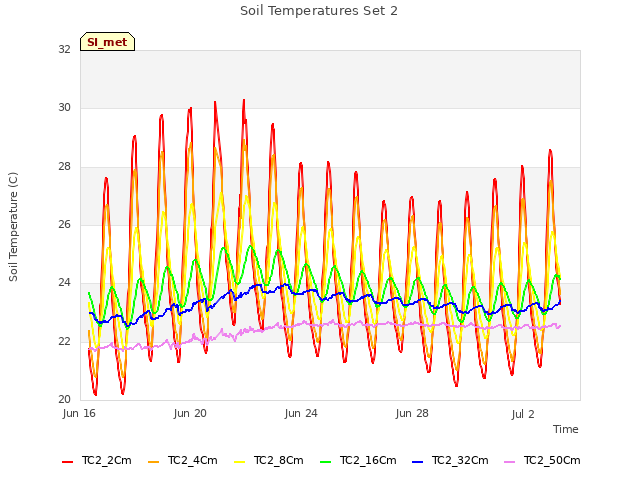Click the Jun 16 x-axis tick label
This screenshot has width=640, height=480.
(79, 413)
